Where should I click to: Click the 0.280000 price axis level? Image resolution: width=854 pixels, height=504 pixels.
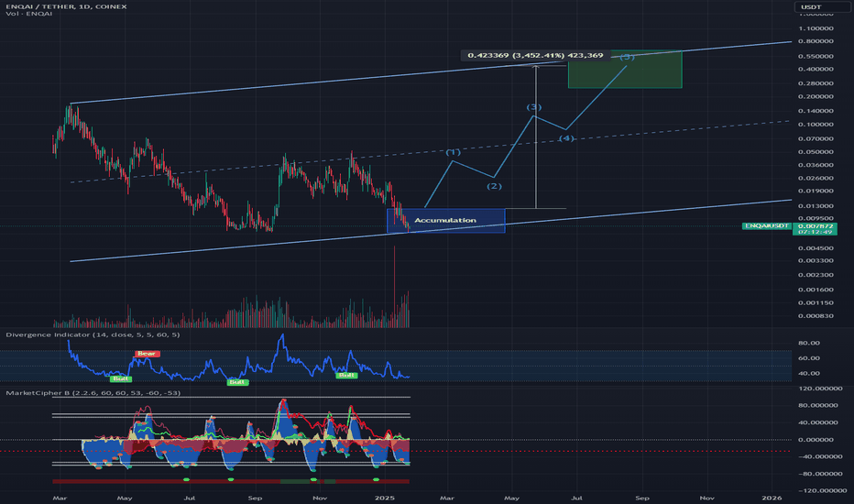coord(816,83)
